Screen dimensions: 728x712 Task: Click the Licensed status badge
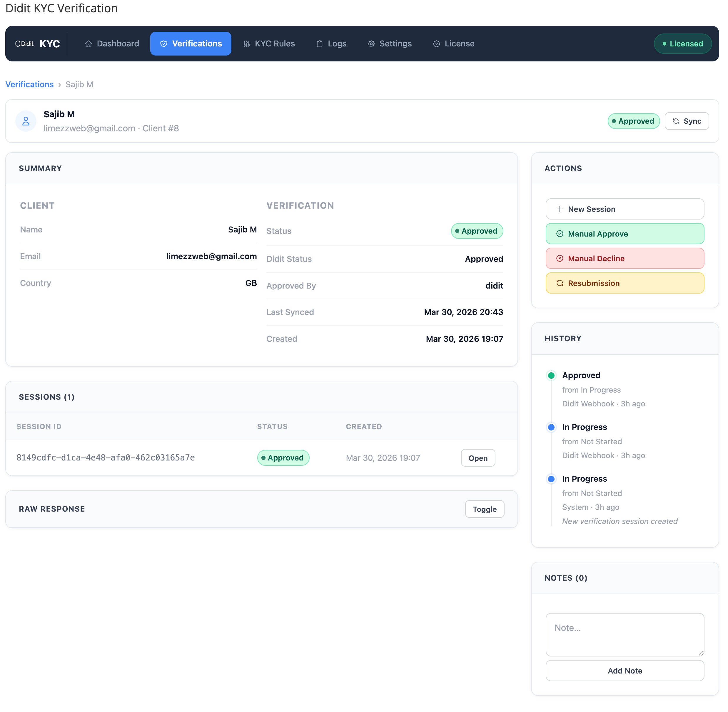[x=683, y=43]
